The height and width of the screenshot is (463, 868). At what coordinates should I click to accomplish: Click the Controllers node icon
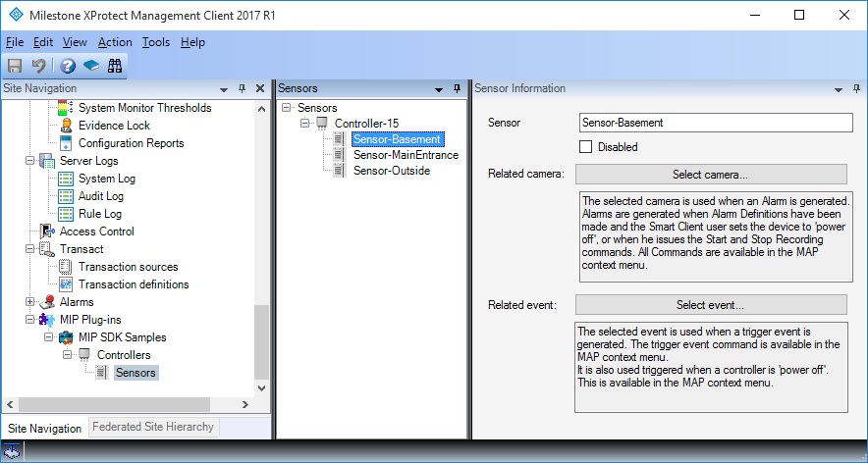84,354
